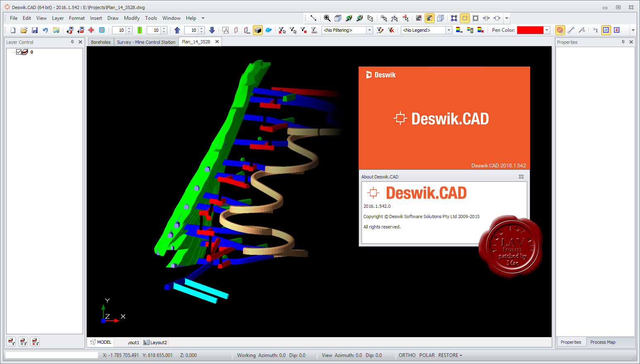Viewport: 640px width, 364px height.
Task: Expand the Pen Color dropdown arrow
Action: pyautogui.click(x=547, y=30)
